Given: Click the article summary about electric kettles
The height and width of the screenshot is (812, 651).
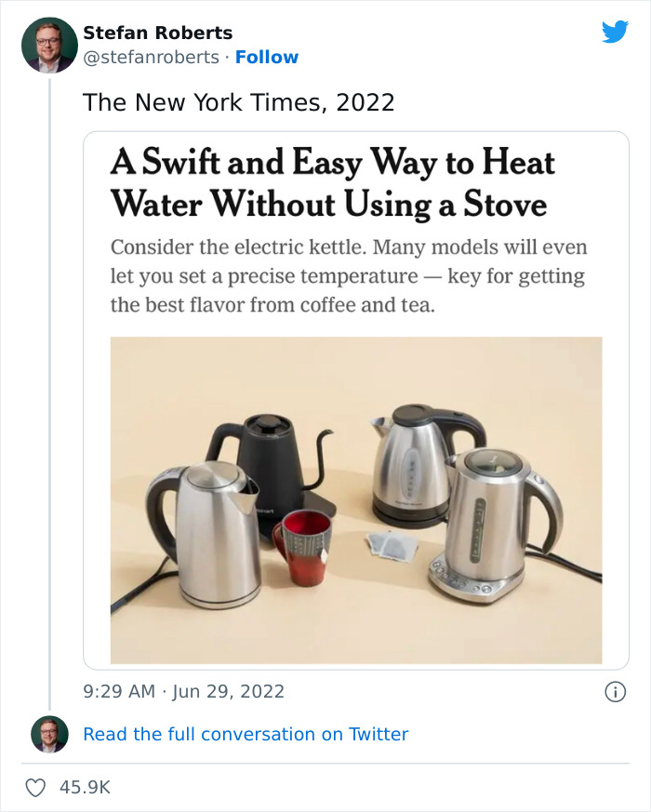Looking at the screenshot, I should [x=349, y=275].
